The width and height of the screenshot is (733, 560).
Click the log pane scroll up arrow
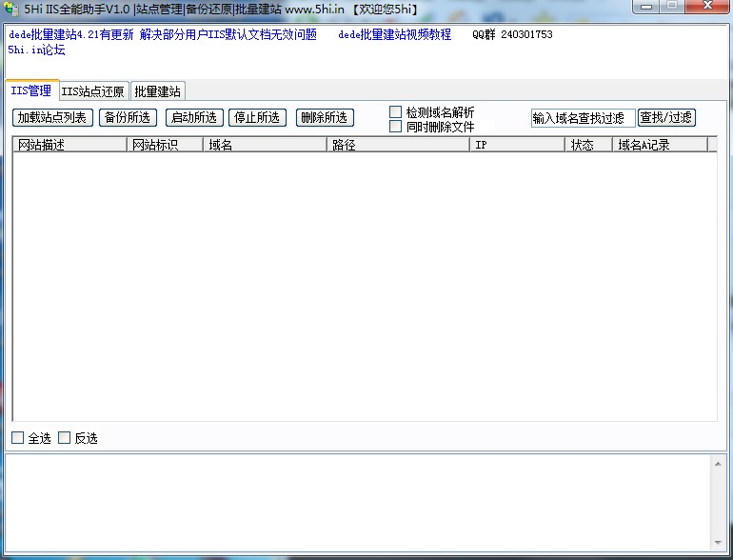click(x=718, y=464)
